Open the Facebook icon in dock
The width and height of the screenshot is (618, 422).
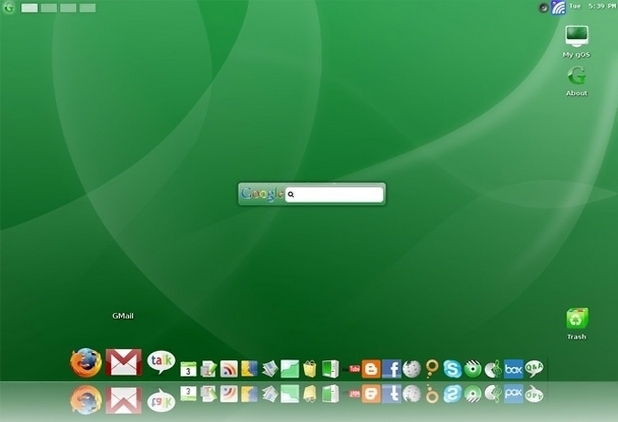point(391,369)
